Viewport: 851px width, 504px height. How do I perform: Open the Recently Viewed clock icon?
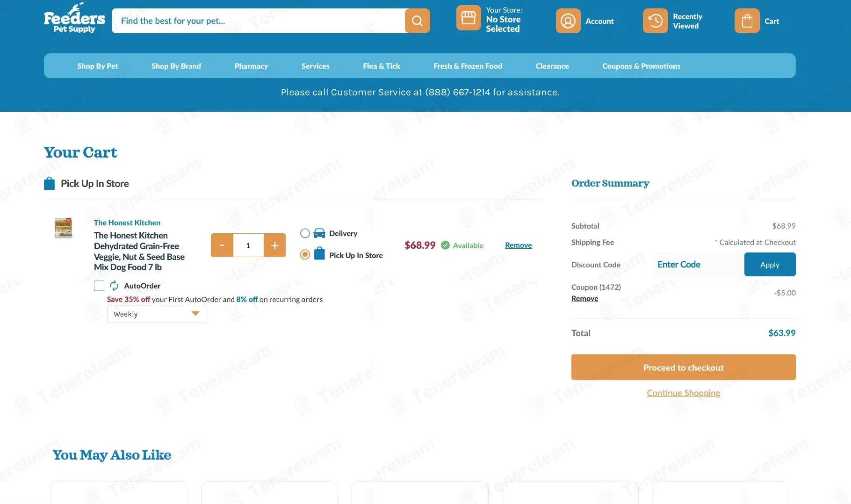[655, 21]
